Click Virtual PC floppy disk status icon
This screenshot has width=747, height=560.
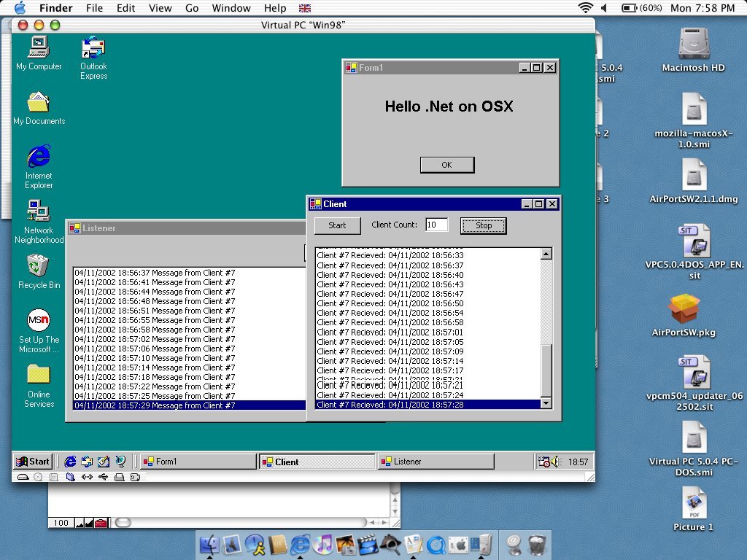[54, 477]
